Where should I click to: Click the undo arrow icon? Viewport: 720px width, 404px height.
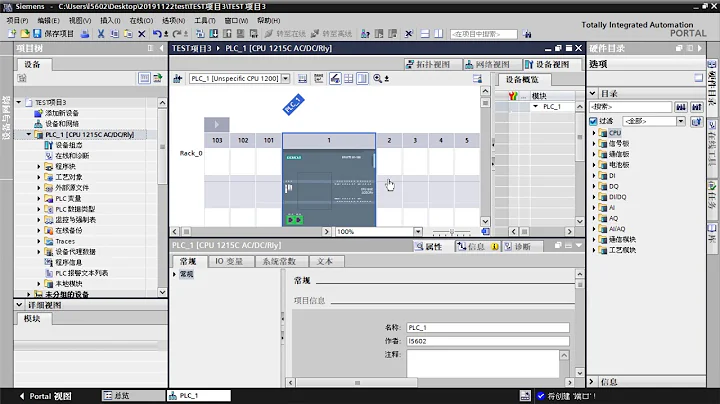click(x=157, y=34)
